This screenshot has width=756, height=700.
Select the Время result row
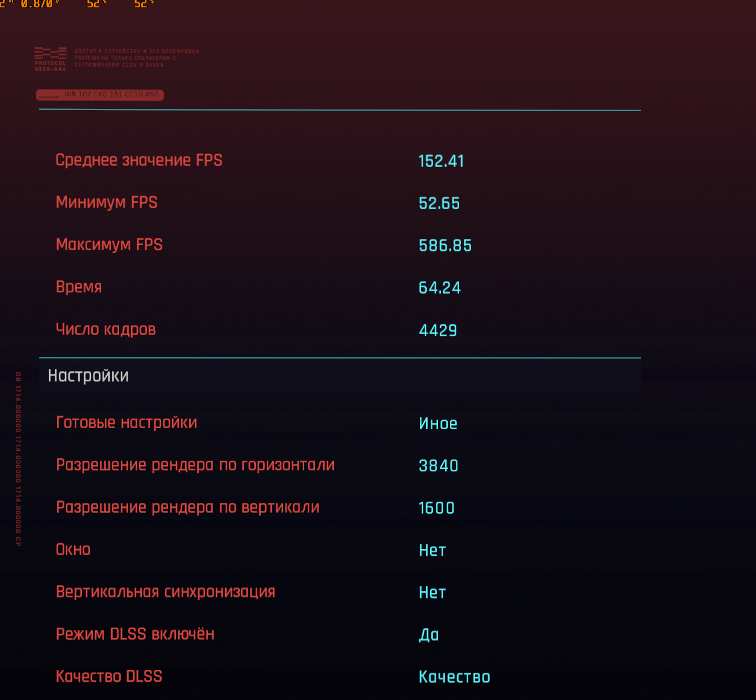point(340,287)
